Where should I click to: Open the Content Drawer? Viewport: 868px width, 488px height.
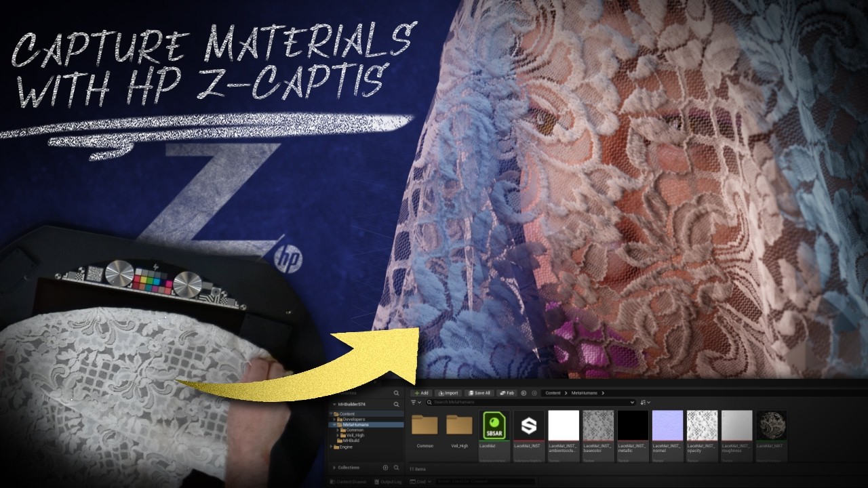coord(349,482)
